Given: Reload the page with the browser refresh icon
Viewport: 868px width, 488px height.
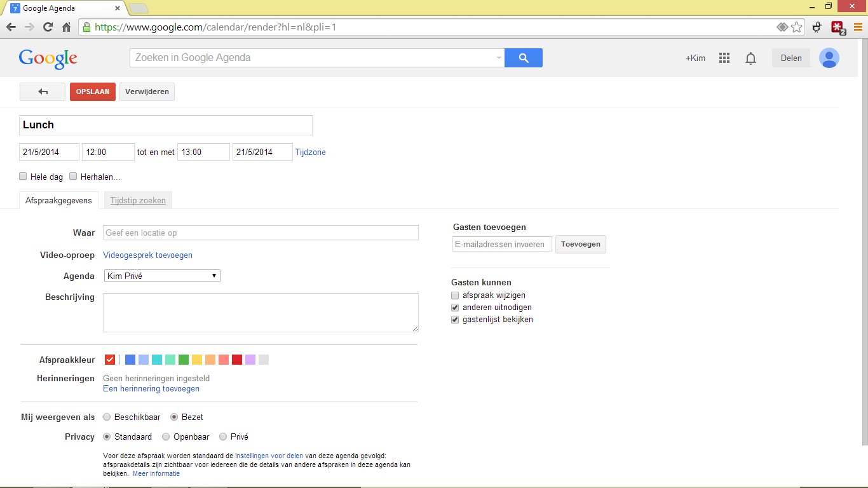Looking at the screenshot, I should pos(48,27).
